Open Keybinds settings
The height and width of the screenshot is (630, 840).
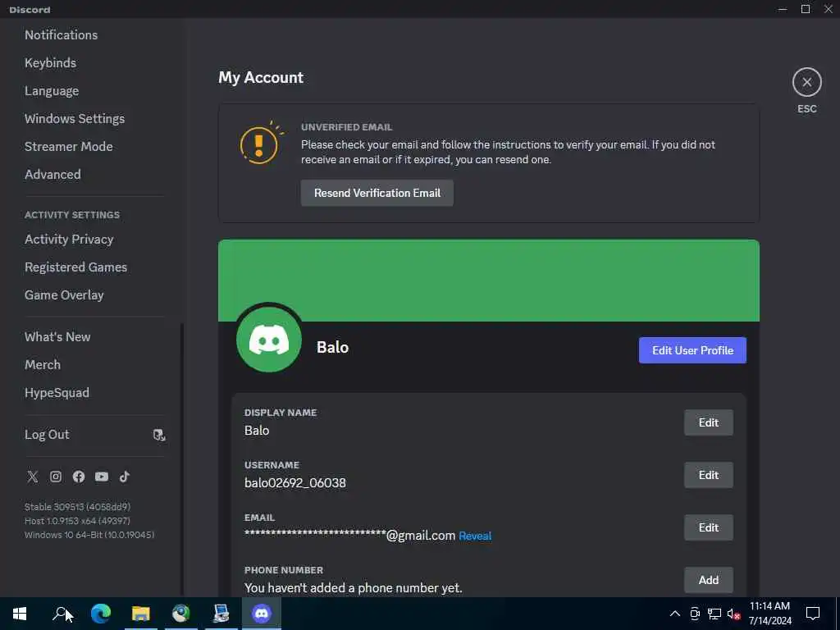coord(50,62)
